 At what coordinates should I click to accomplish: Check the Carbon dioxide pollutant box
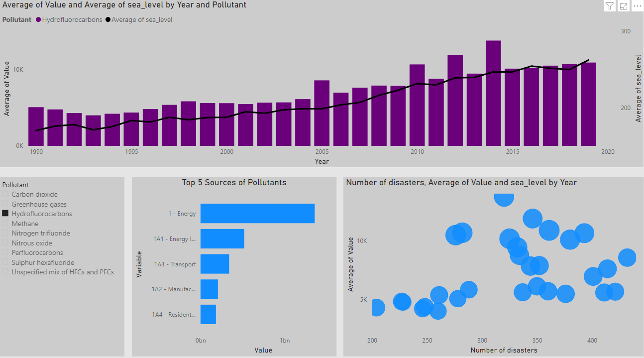(6, 194)
